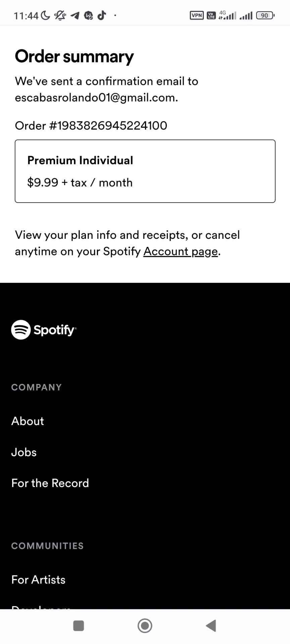The height and width of the screenshot is (644, 290).
Task: Tap the order number text
Action: (91, 125)
